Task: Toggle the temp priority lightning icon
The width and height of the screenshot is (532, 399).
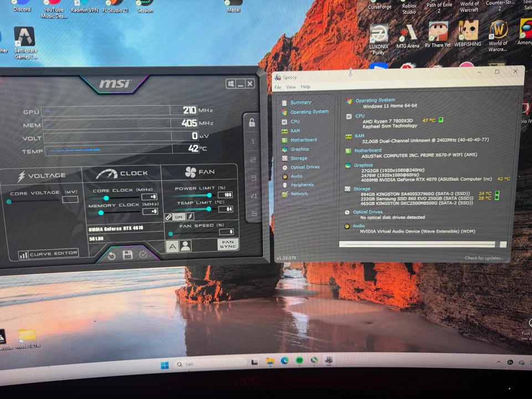Action: coord(190,216)
